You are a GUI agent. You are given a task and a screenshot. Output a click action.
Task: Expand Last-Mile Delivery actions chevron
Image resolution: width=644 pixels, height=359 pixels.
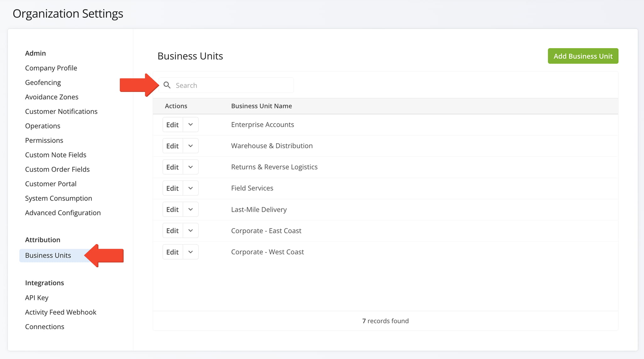click(x=191, y=209)
